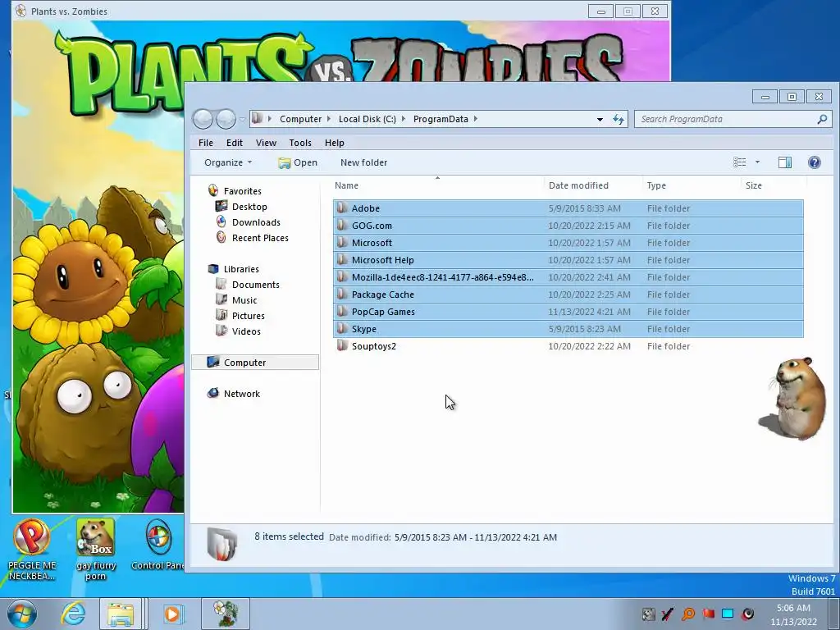Open Explorer help via question mark icon
This screenshot has height=630, width=840.
[815, 162]
